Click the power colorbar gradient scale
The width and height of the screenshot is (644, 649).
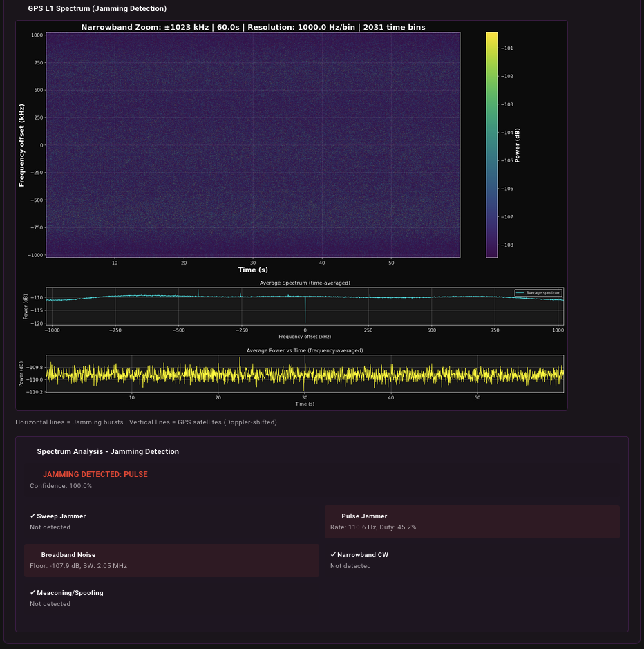point(491,144)
